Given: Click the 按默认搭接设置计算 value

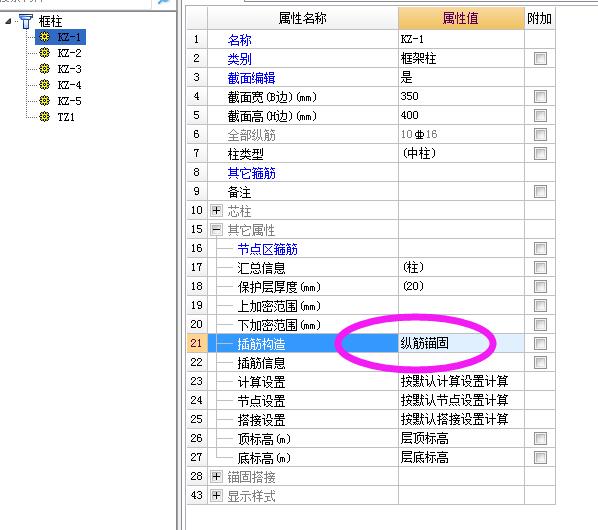Looking at the screenshot, I should click(x=454, y=419).
